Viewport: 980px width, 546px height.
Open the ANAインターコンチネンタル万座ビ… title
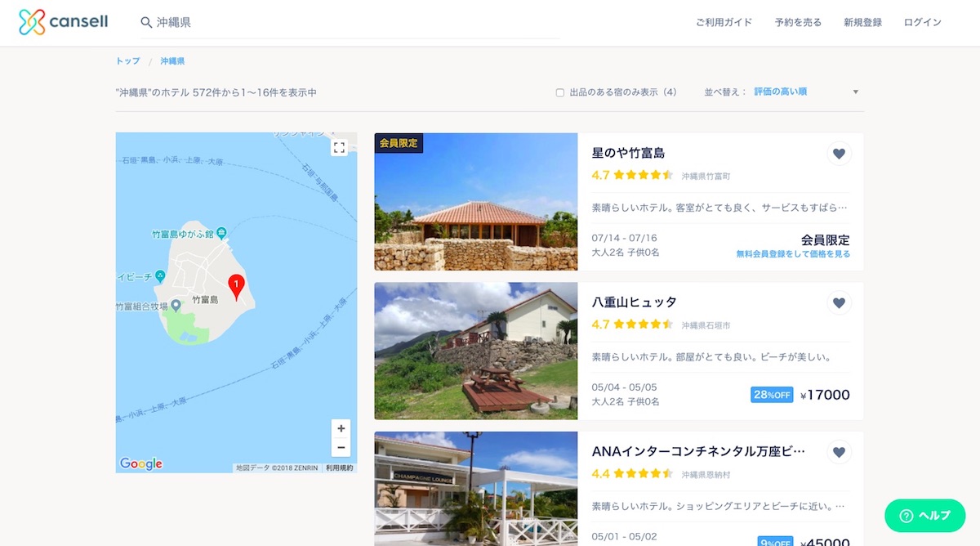pos(698,451)
